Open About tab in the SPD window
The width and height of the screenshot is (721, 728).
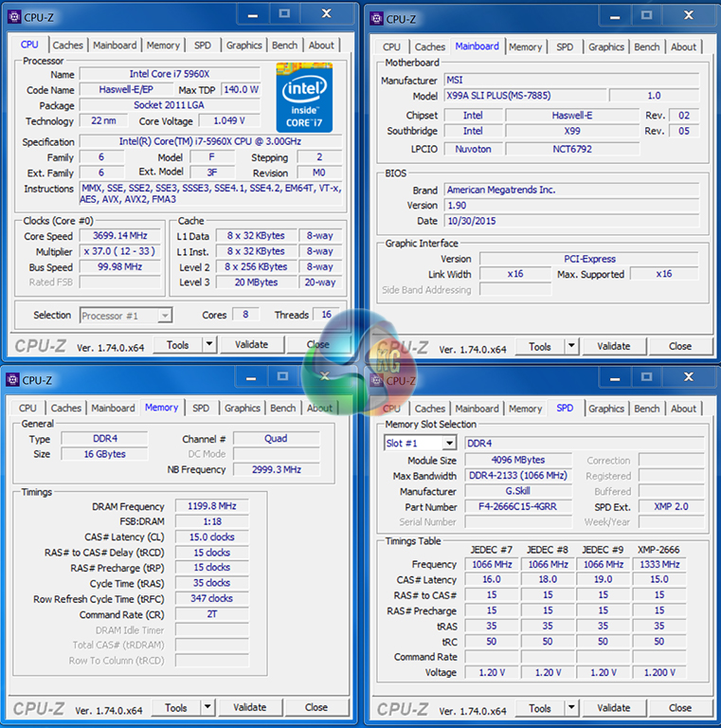683,409
